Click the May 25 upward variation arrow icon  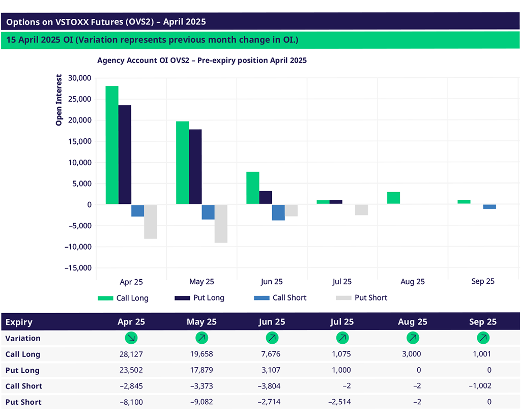click(202, 338)
